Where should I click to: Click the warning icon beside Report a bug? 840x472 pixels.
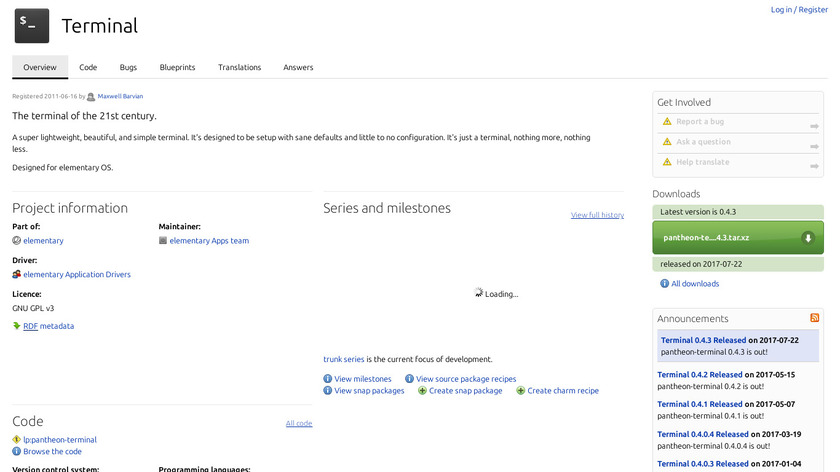click(x=667, y=122)
